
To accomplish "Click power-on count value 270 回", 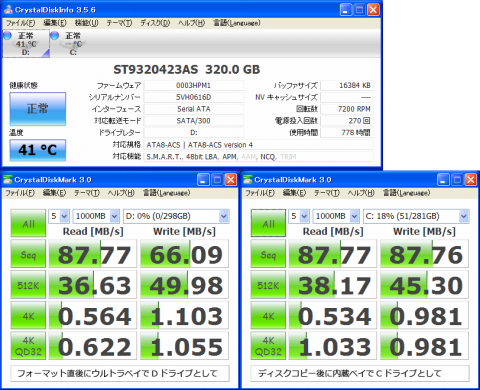I will pyautogui.click(x=347, y=121).
